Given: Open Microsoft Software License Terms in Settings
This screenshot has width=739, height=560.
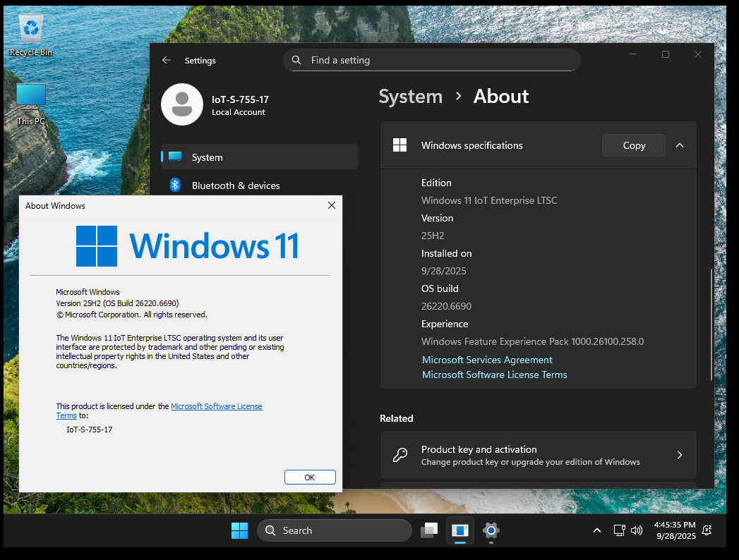Looking at the screenshot, I should (494, 375).
